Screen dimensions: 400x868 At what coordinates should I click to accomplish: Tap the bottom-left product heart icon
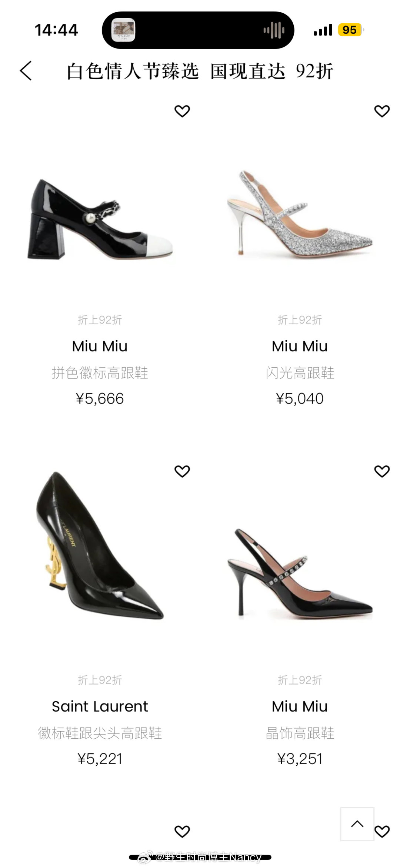coord(182,831)
